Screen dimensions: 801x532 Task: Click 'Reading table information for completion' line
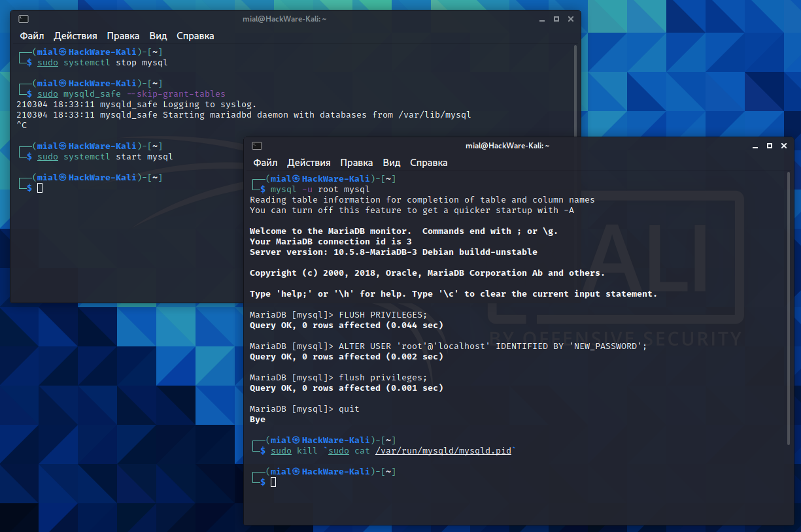pyautogui.click(x=422, y=200)
